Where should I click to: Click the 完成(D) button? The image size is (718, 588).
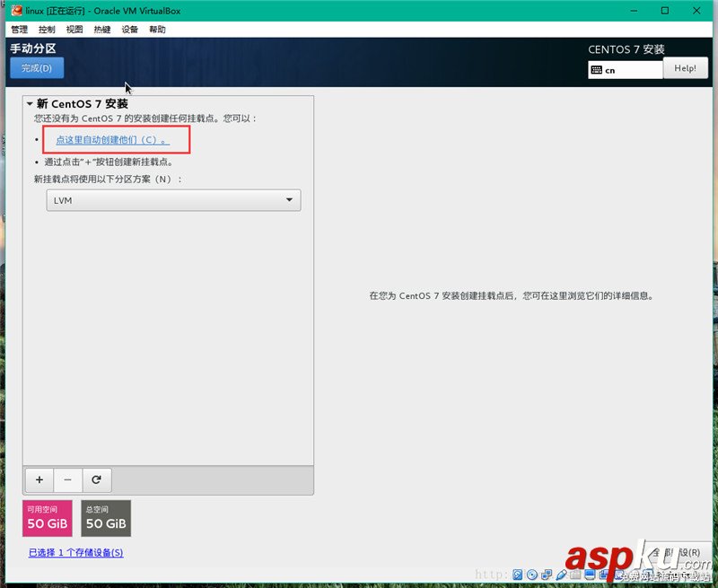[37, 68]
